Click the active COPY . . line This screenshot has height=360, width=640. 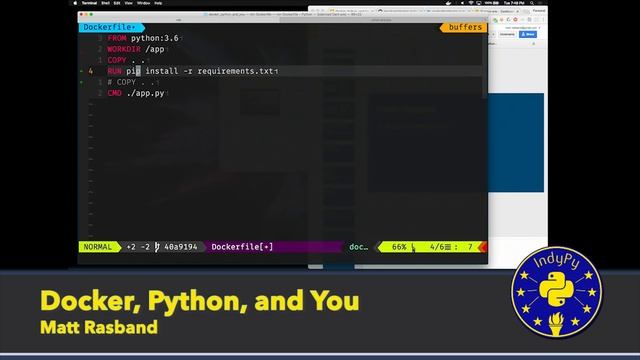[x=126, y=60]
